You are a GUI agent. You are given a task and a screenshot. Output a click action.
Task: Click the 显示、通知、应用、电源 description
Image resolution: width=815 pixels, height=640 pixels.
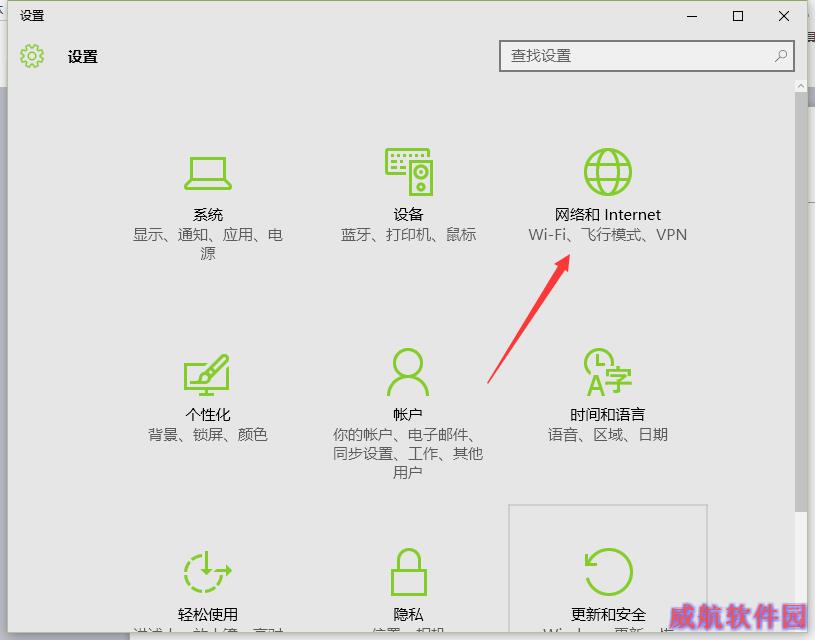point(208,244)
